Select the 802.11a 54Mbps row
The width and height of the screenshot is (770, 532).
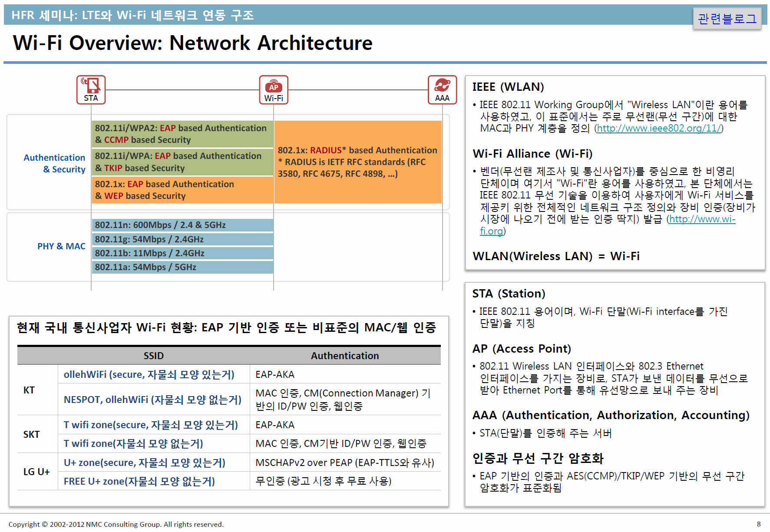point(182,267)
